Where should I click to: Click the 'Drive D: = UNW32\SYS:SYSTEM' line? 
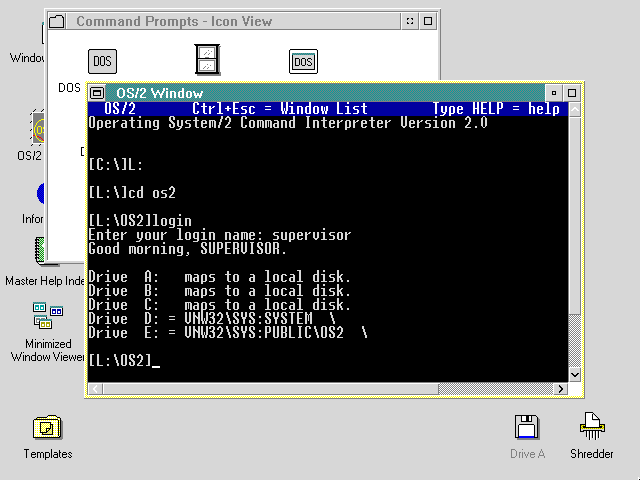pyautogui.click(x=212, y=319)
